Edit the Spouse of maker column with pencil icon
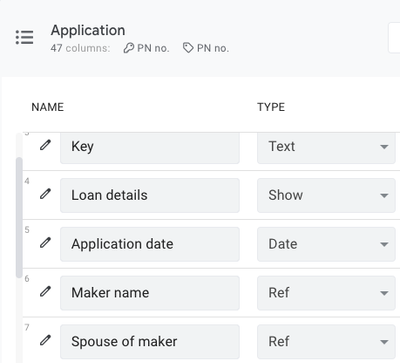This screenshot has width=400, height=363. point(45,340)
